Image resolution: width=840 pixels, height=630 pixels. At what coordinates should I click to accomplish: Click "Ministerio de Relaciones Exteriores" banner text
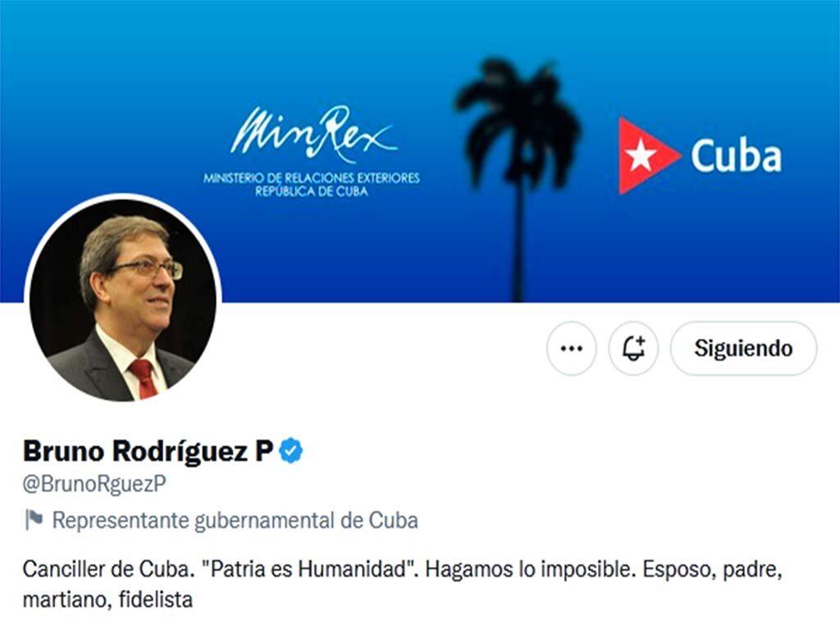311,178
